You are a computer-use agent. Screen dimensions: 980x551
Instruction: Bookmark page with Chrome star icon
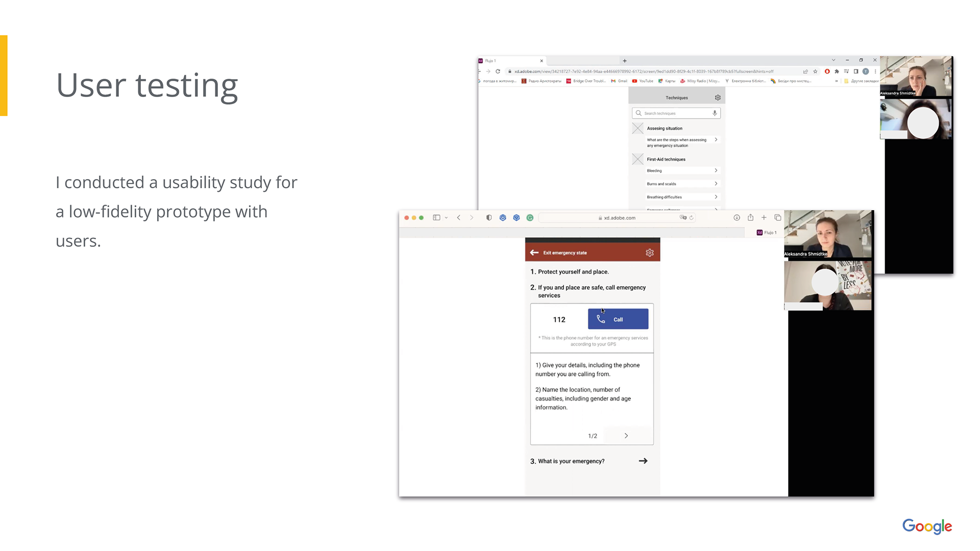(x=815, y=71)
